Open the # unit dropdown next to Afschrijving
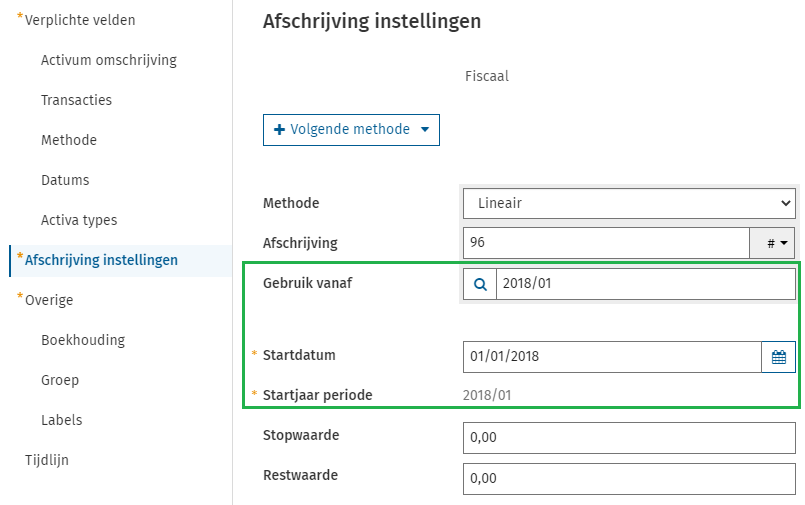805x505 pixels. (x=772, y=243)
